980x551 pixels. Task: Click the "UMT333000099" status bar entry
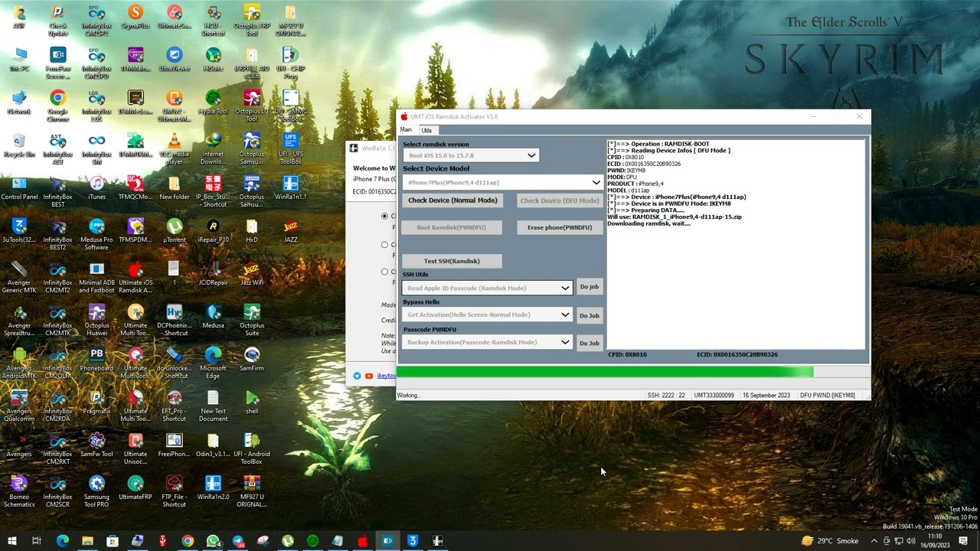(714, 396)
